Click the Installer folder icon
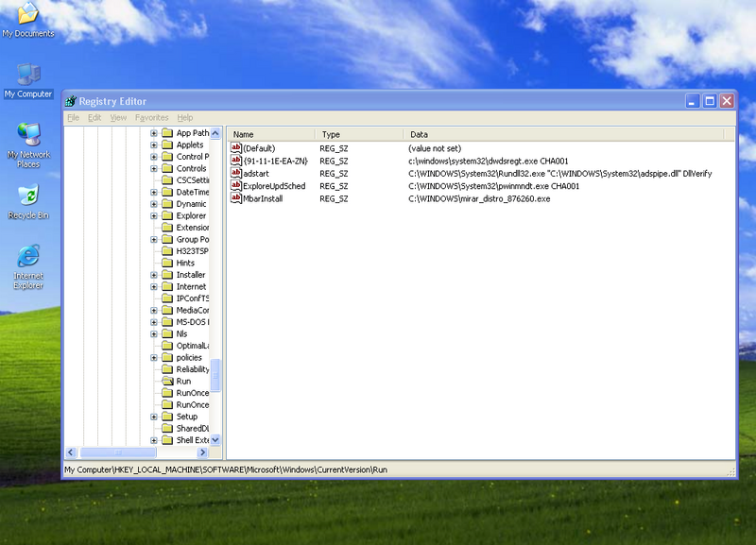Viewport: 756px width, 545px height. tap(167, 275)
